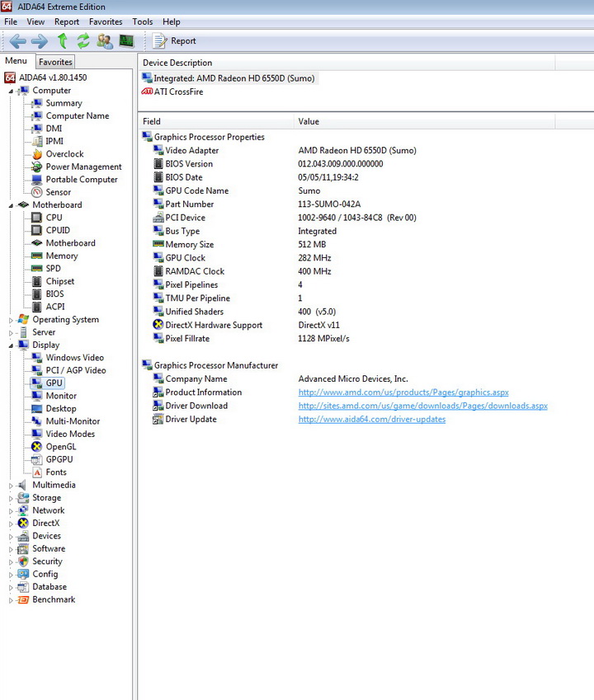This screenshot has height=700, width=594.
Task: Open the File menu
Action: point(11,21)
